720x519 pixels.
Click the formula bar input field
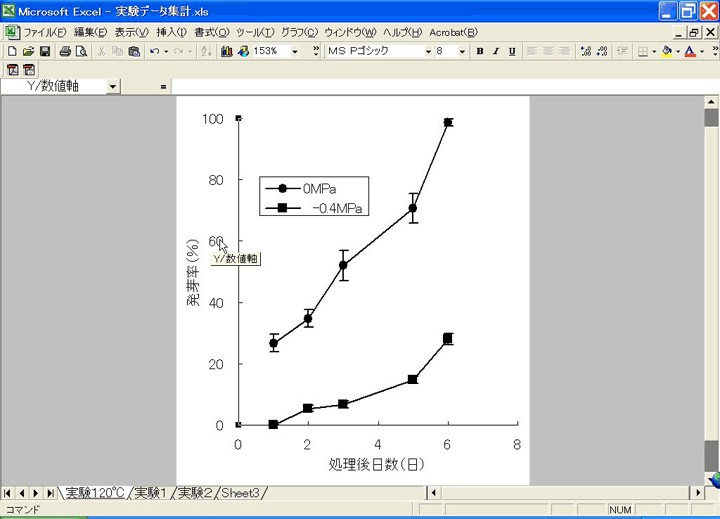pyautogui.click(x=440, y=87)
